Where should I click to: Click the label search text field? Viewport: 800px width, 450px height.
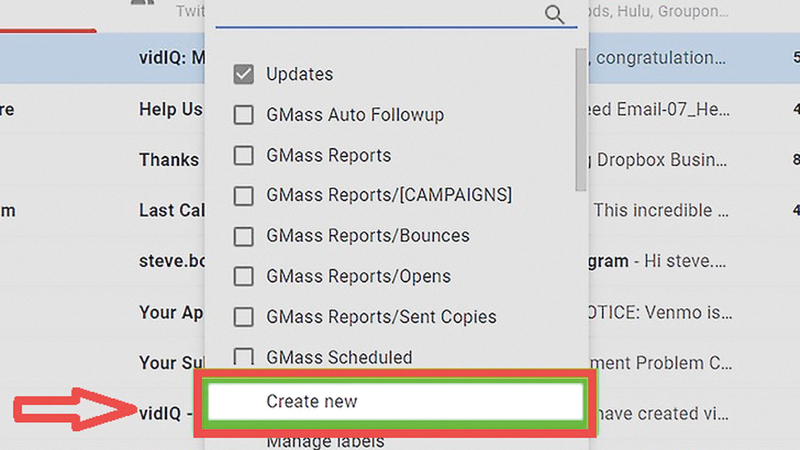click(x=380, y=13)
